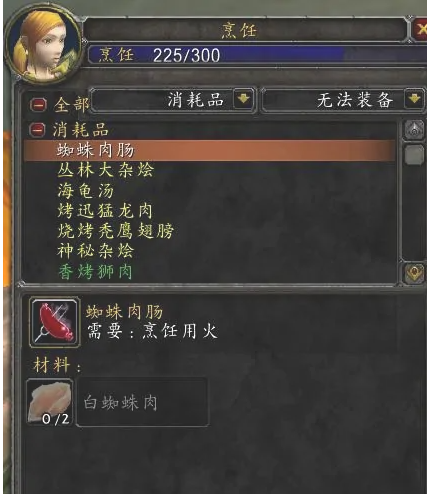This screenshot has width=427, height=494.
Task: Click the 白蜘蛛肉 reagent icon
Action: [50, 402]
